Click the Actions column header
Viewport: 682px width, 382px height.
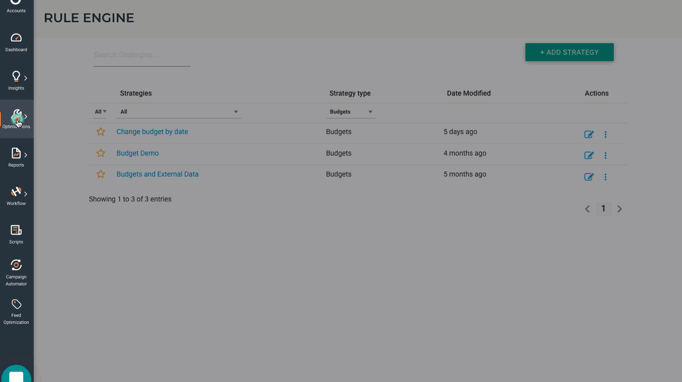(x=596, y=93)
